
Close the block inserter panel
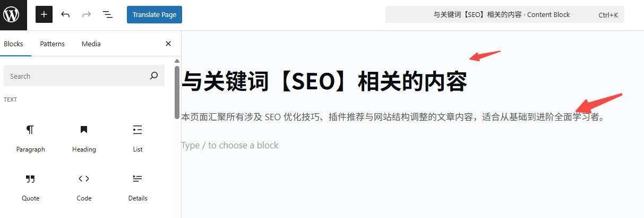tap(168, 44)
